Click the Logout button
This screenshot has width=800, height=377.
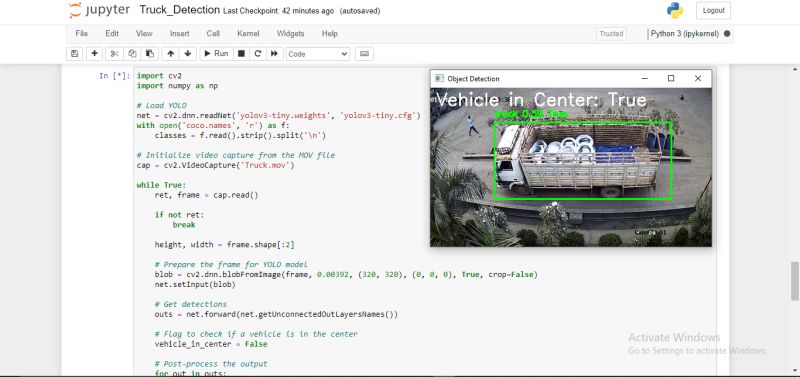(x=713, y=11)
